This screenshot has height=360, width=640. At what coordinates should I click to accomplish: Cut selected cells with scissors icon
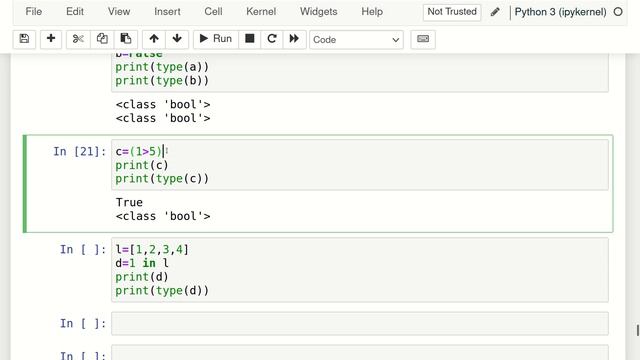[78, 39]
